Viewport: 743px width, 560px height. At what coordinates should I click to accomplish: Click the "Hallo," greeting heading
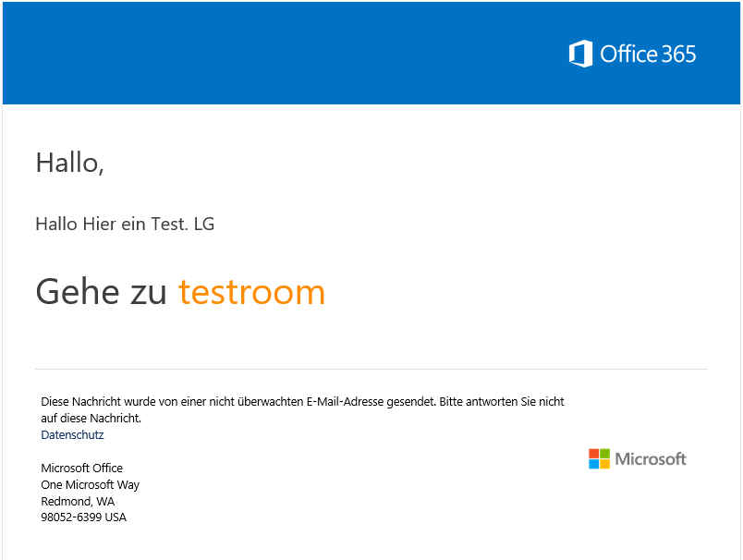(x=69, y=163)
